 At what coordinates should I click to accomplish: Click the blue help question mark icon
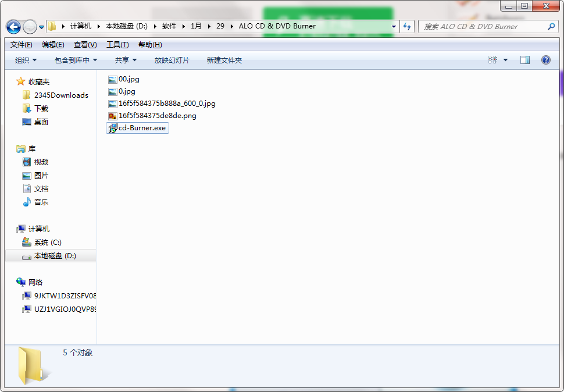coord(545,60)
